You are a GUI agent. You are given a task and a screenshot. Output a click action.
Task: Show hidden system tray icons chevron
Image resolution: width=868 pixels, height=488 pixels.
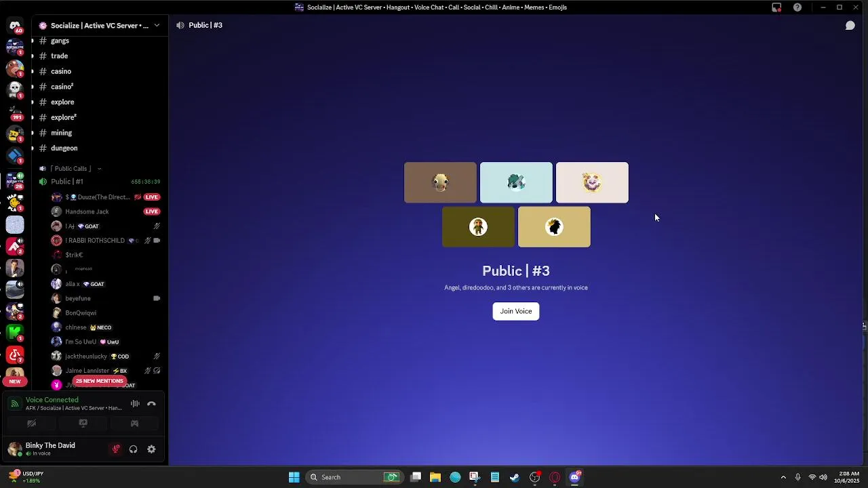pyautogui.click(x=783, y=477)
